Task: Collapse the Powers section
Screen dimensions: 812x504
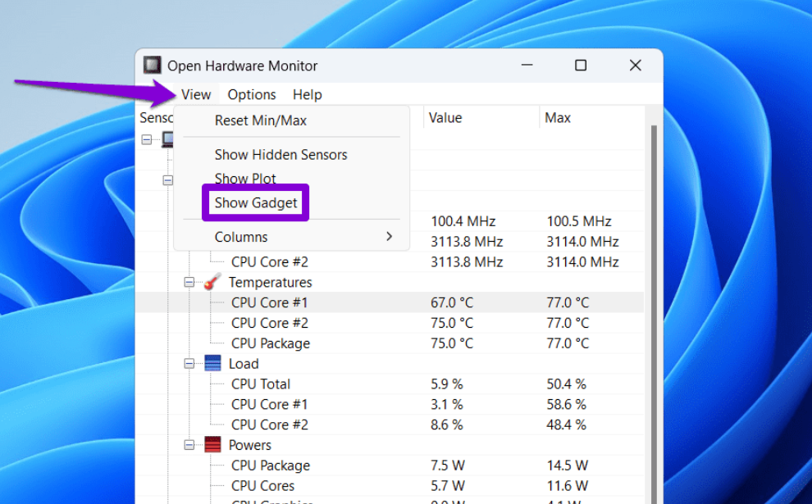Action: click(188, 445)
